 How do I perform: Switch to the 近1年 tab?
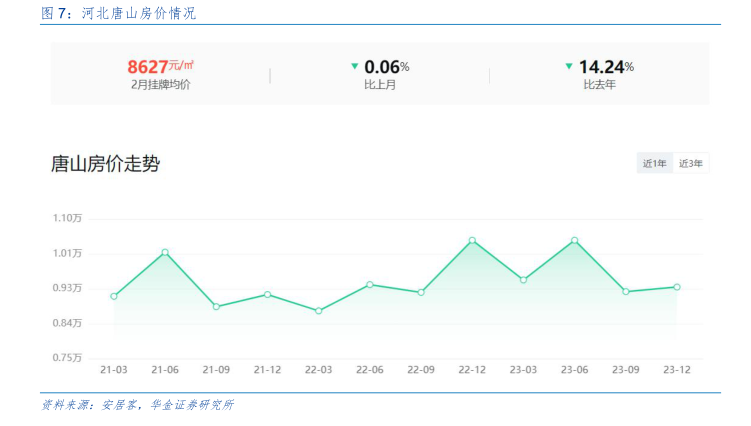click(655, 163)
